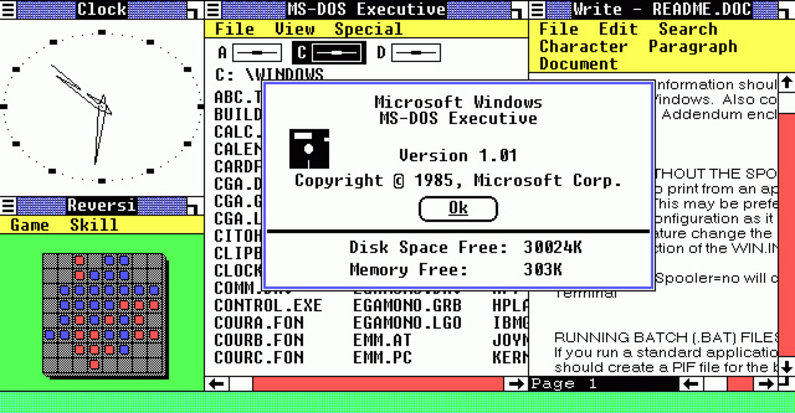Click the Ok button in the About dialog
The height and width of the screenshot is (413, 795).
pos(458,209)
